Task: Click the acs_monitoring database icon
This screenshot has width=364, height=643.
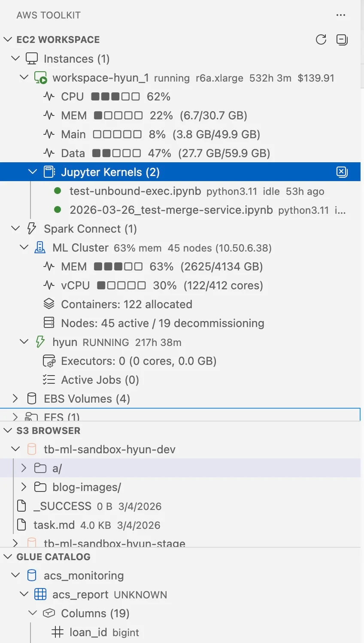Action: pyautogui.click(x=32, y=576)
